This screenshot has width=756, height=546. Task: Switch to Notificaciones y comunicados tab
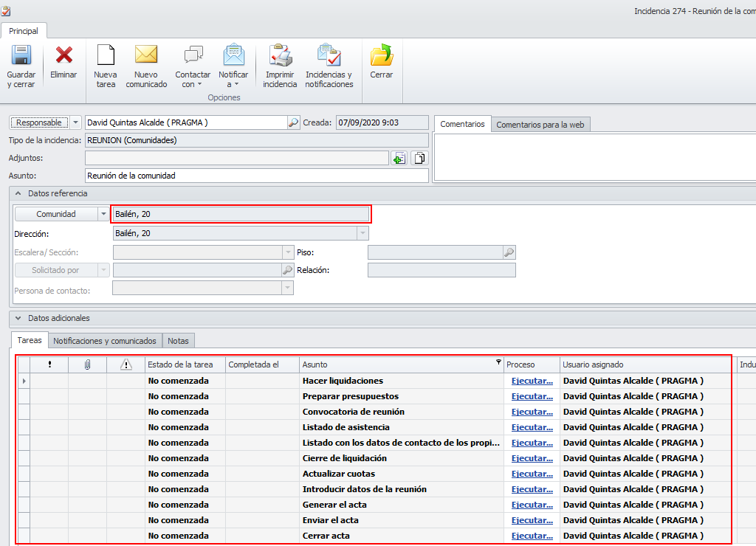(x=105, y=341)
